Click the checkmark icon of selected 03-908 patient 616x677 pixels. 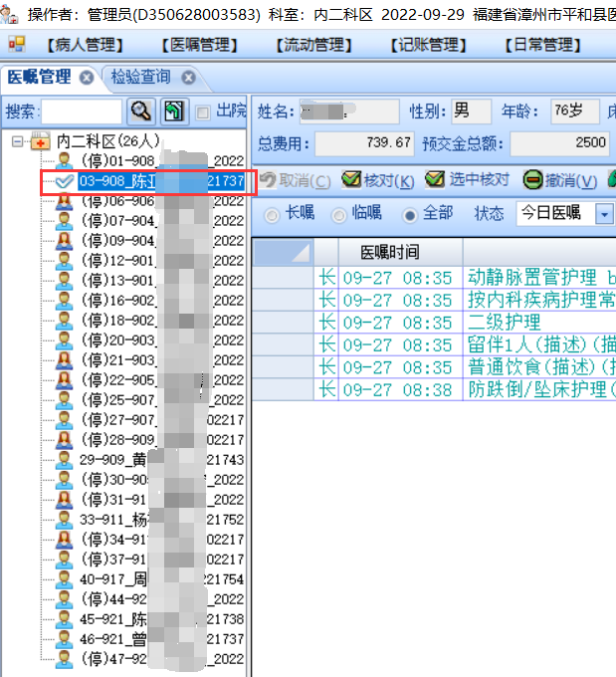pyautogui.click(x=65, y=181)
